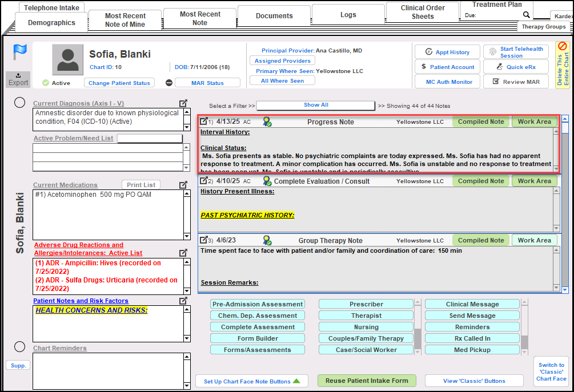Click the Change Patient Status button

119,83
